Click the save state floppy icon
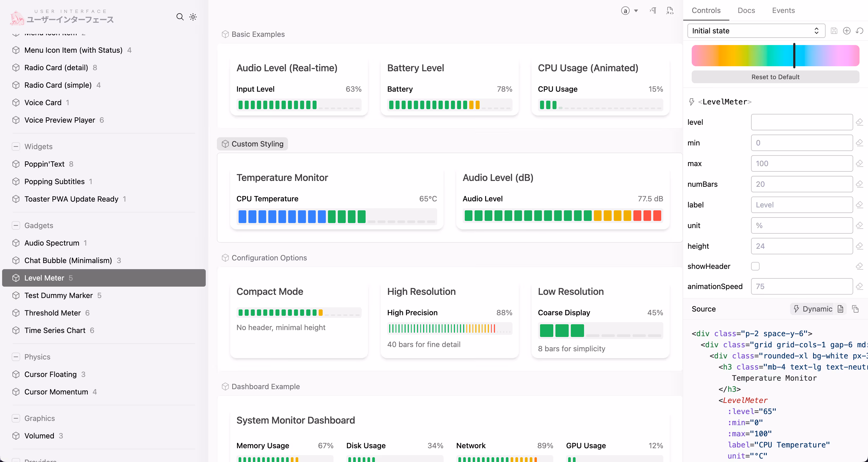Viewport: 868px width, 462px height. [834, 31]
